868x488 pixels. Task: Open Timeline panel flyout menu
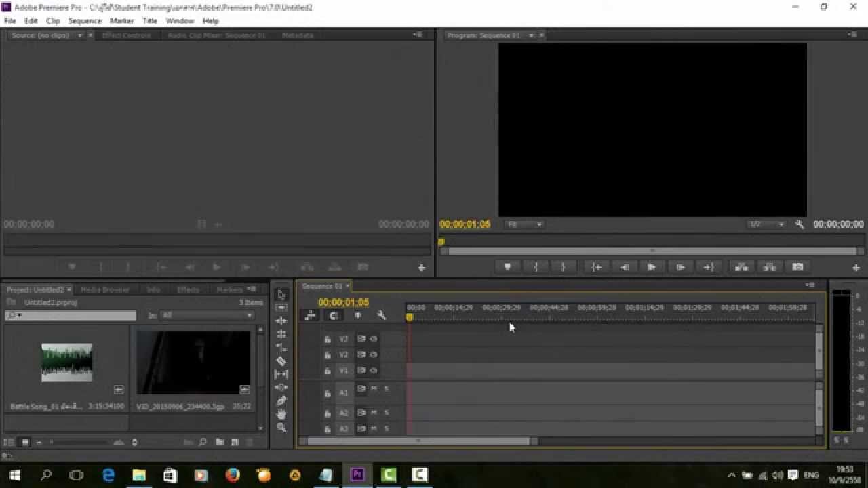pyautogui.click(x=810, y=285)
